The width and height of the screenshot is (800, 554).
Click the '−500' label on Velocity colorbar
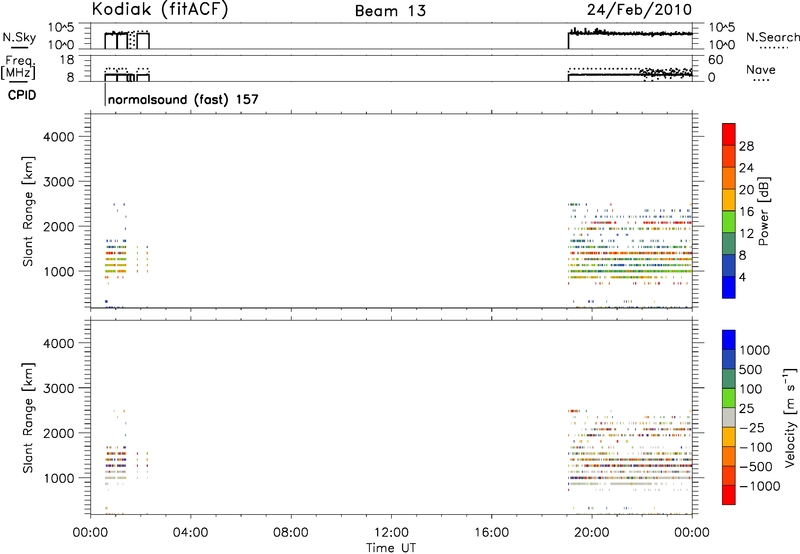click(x=756, y=466)
